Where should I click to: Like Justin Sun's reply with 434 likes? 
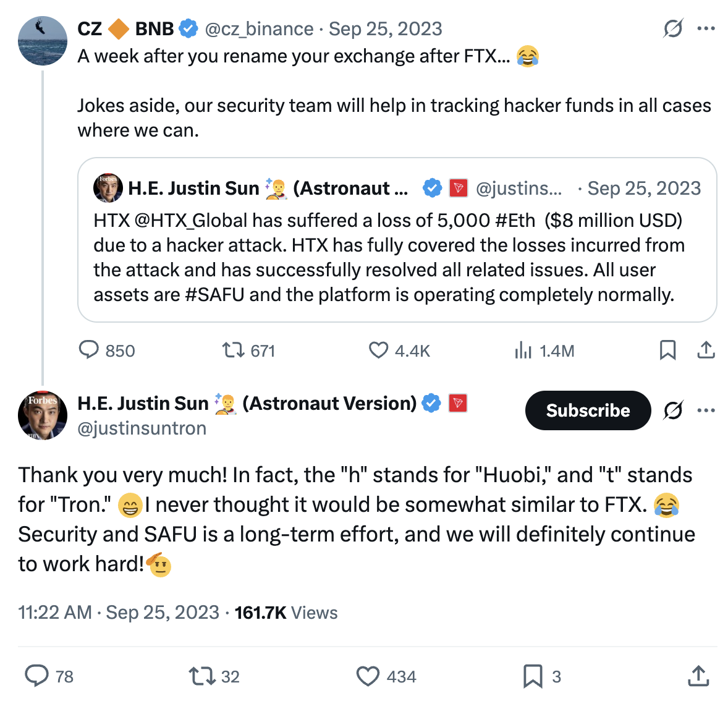[x=368, y=676]
